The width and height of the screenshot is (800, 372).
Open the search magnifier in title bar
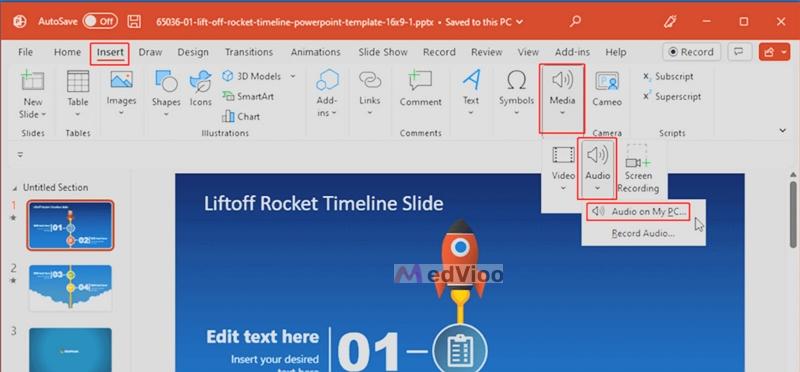coord(576,21)
